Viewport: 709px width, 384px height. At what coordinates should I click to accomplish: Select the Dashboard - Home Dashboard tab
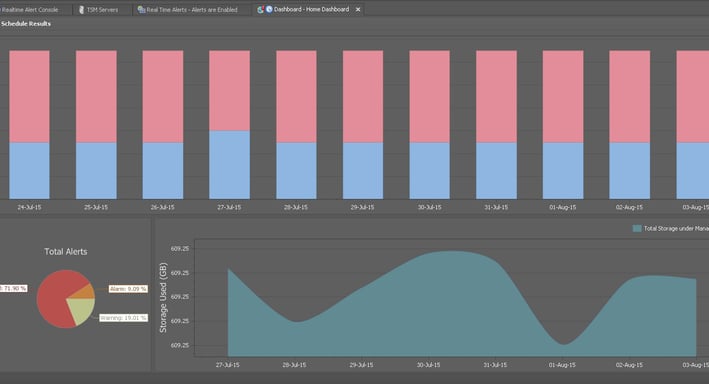311,9
